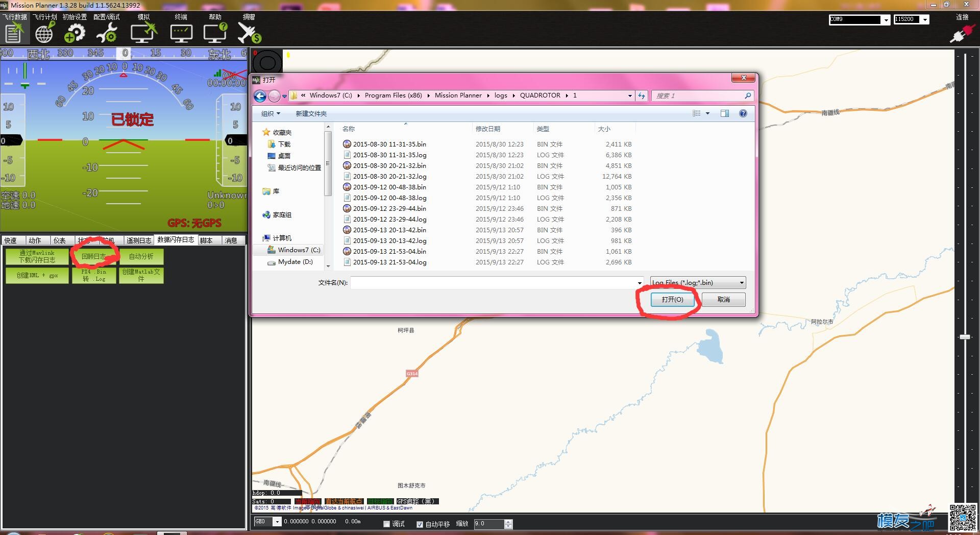Viewport: 980px width, 535px height.
Task: Expand the address bar path history arrow
Action: point(630,95)
